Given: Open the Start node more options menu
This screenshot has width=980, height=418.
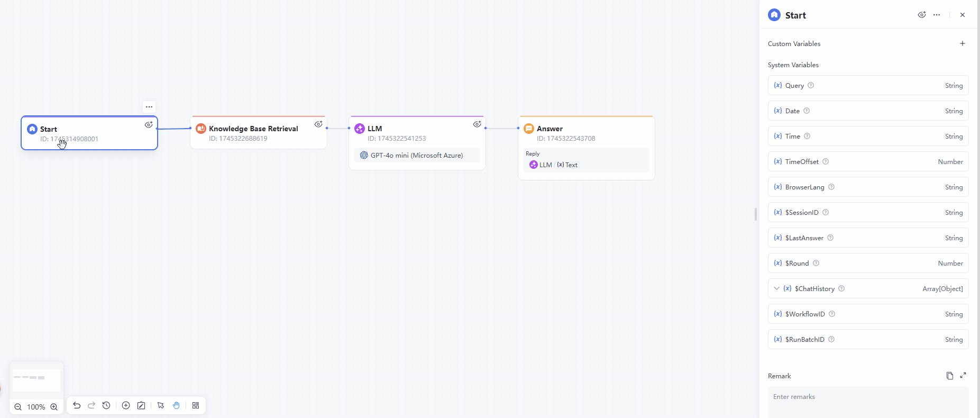Looking at the screenshot, I should [x=149, y=106].
